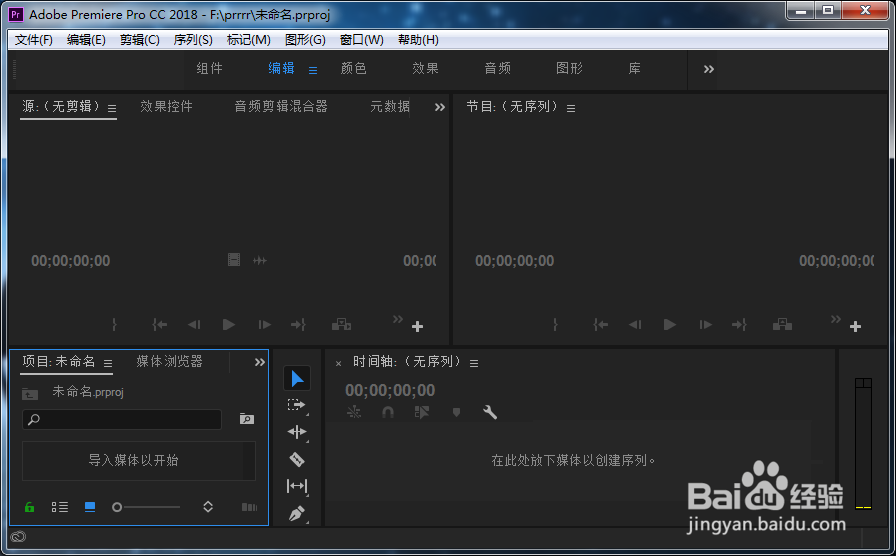This screenshot has width=896, height=556.
Task: Expand Source monitor transport overflow
Action: point(398,319)
